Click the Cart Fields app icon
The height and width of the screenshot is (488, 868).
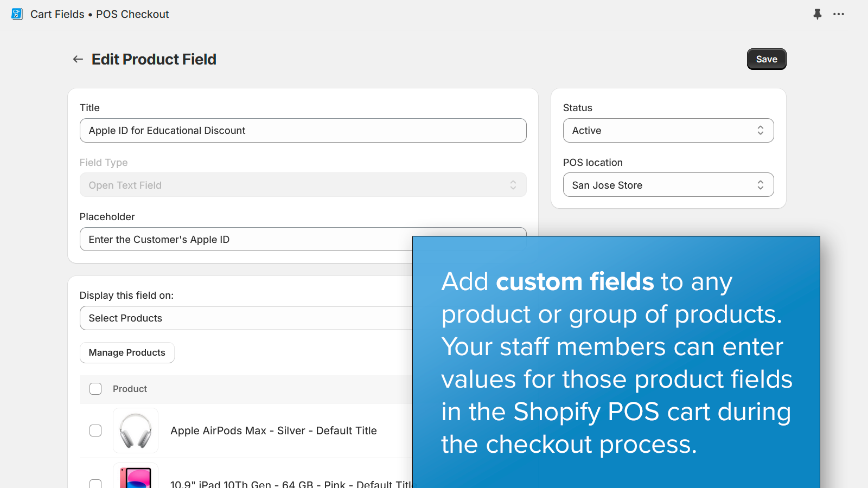pos(17,14)
